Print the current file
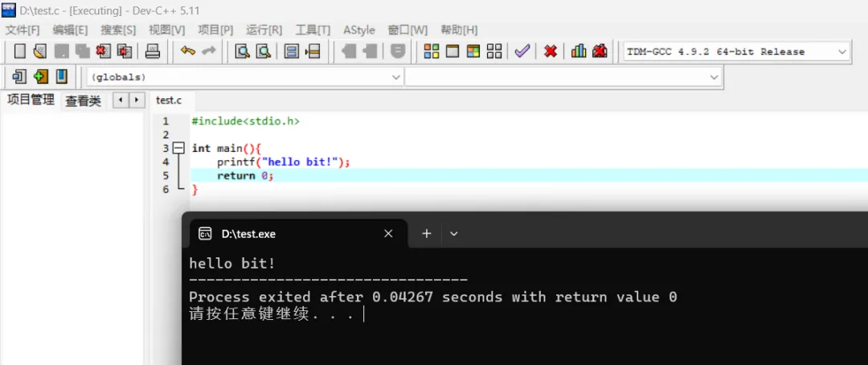Viewport: 868px width, 365px height. click(x=153, y=51)
